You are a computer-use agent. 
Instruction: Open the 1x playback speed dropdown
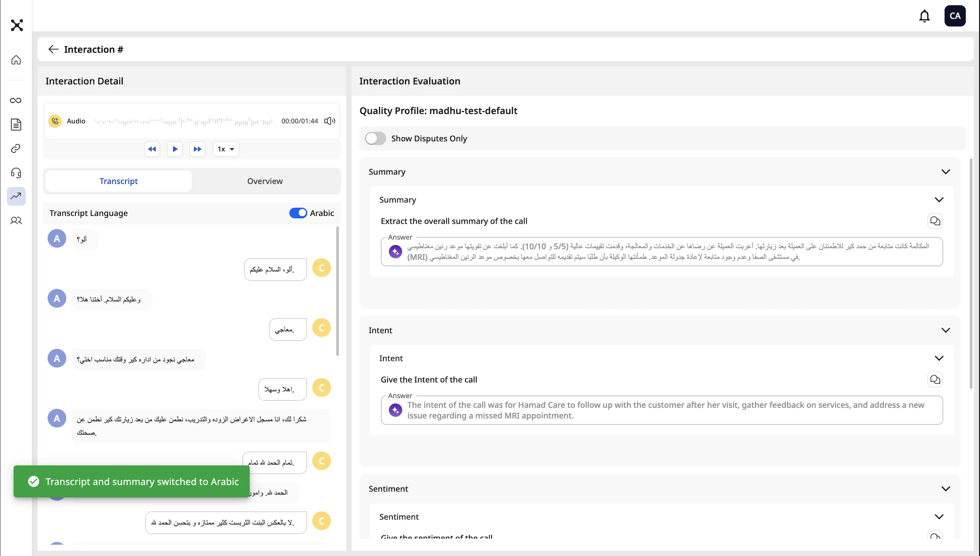(x=226, y=149)
